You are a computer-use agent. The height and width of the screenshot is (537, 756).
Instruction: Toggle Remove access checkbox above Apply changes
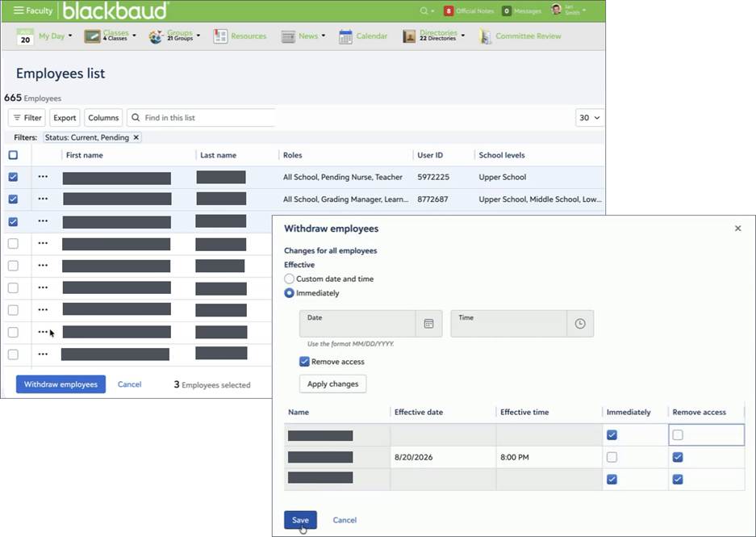[304, 362]
